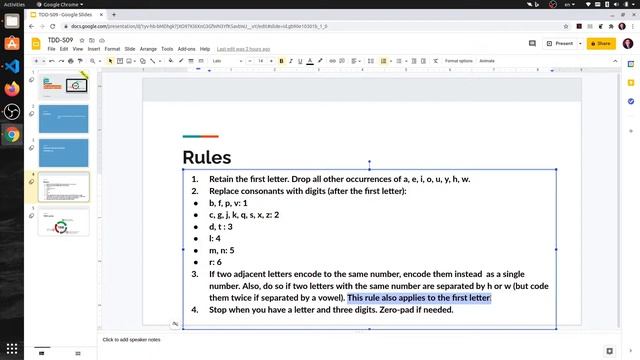The image size is (640, 360).
Task: Star the TDD-S09 presentation
Action: click(82, 40)
